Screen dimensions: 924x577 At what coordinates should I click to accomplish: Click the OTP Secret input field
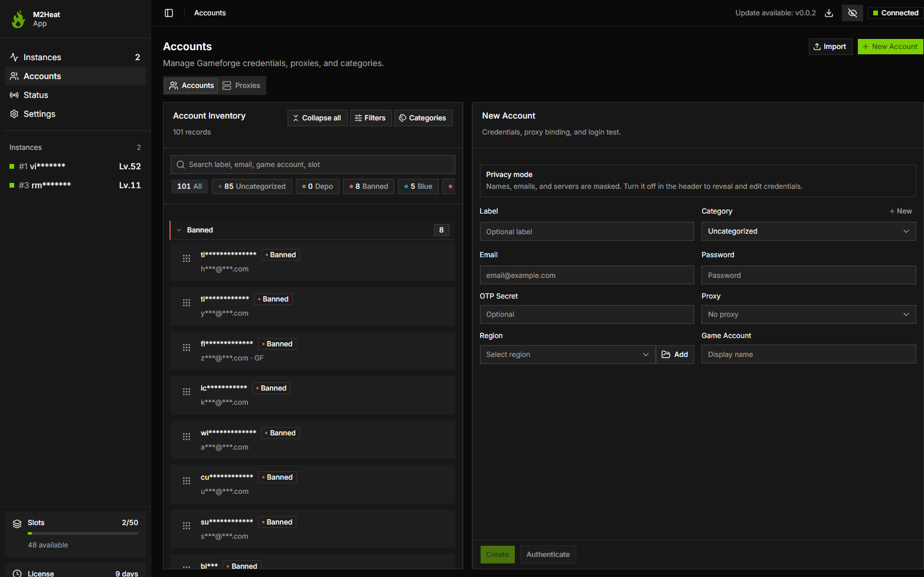pyautogui.click(x=587, y=314)
